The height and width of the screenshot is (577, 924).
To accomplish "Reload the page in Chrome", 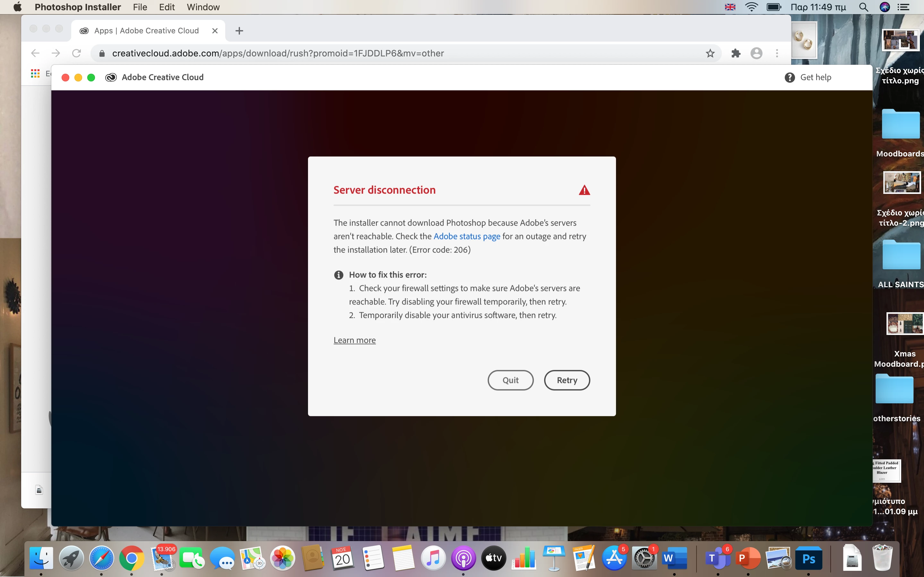I will [76, 54].
